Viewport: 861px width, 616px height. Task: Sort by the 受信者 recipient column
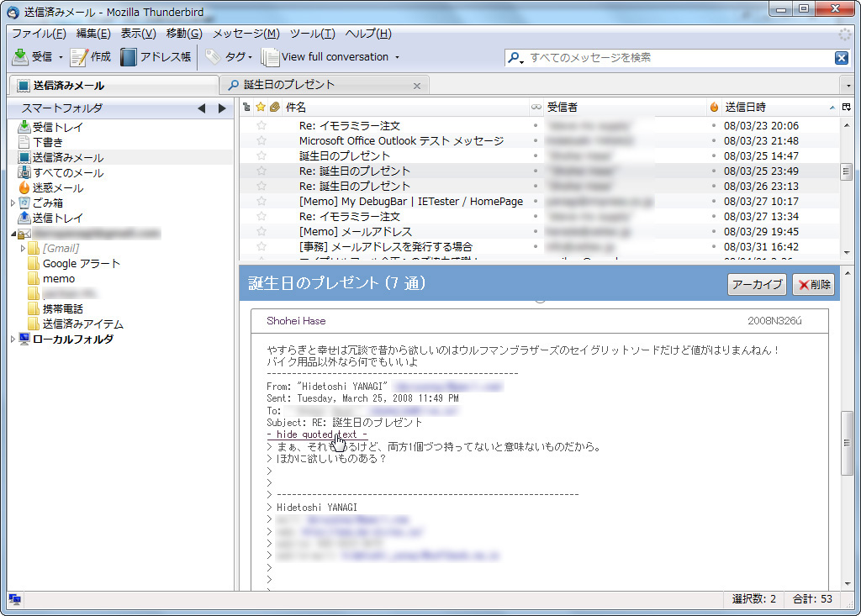[625, 107]
